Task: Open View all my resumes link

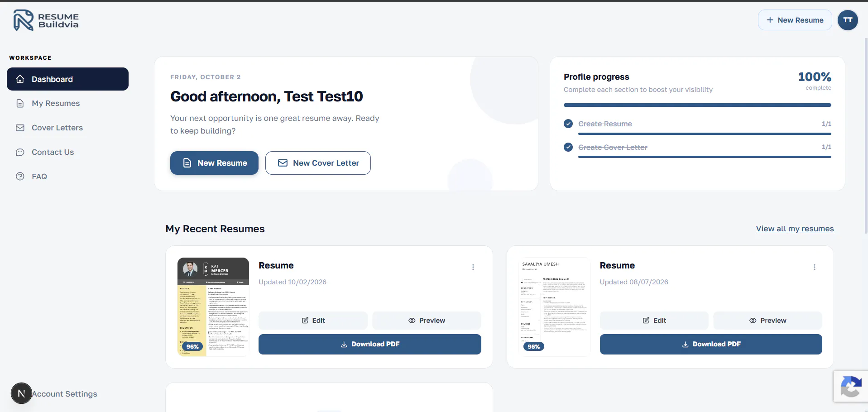Action: [x=795, y=229]
